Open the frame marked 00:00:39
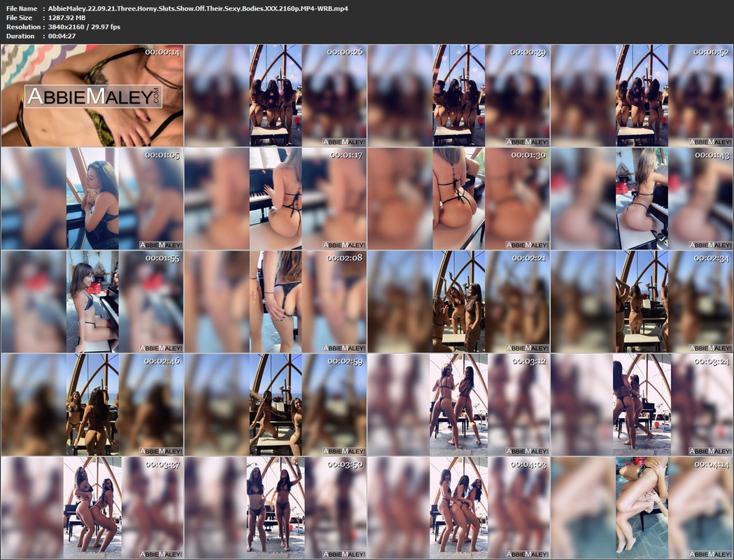Image resolution: width=734 pixels, height=560 pixels. click(458, 95)
